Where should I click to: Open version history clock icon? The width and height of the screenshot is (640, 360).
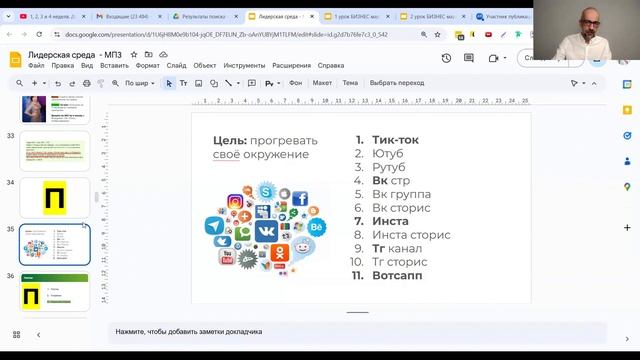[446, 58]
